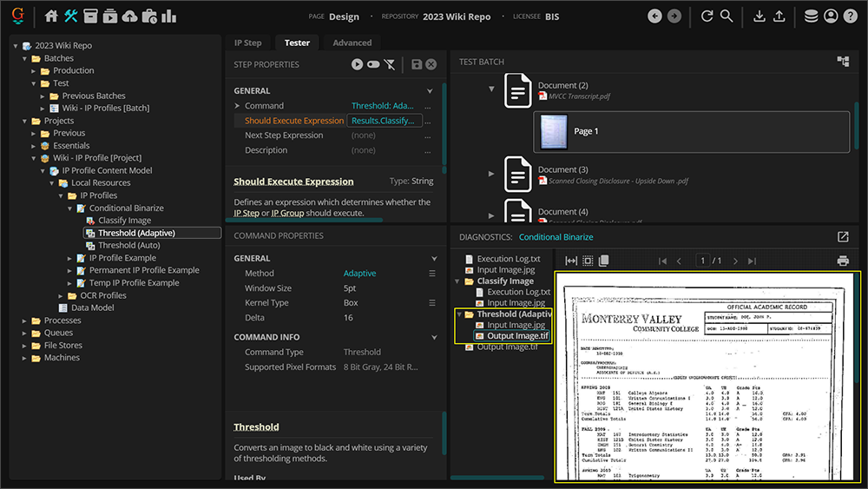Collapse the GENERAL section in Step Properties
Viewport: 868px width, 489px height.
pyautogui.click(x=430, y=91)
